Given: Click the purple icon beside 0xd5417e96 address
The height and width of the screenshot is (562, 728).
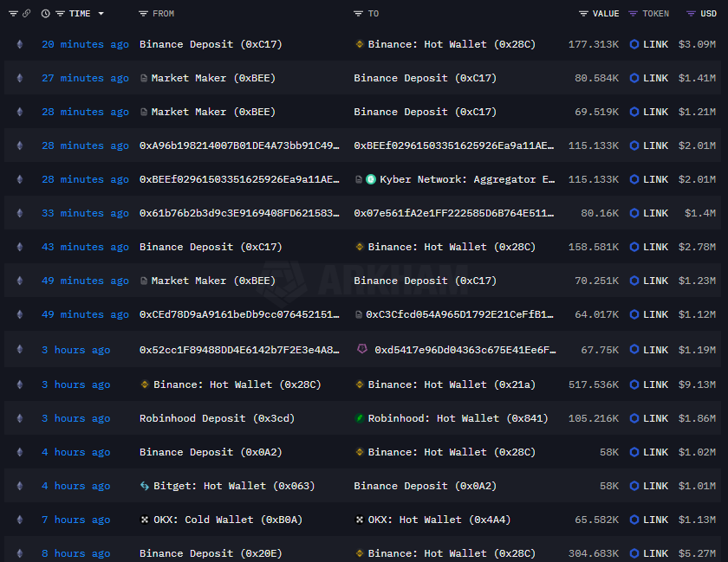Looking at the screenshot, I should pyautogui.click(x=362, y=348).
